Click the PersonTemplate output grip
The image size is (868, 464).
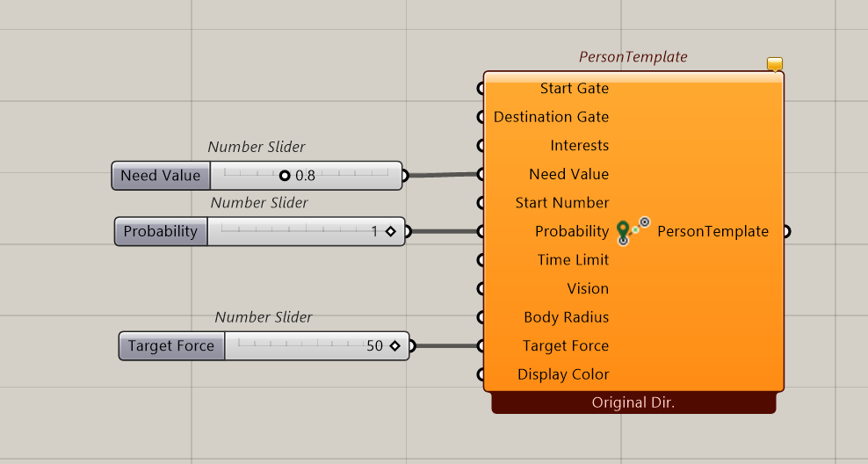coord(786,231)
